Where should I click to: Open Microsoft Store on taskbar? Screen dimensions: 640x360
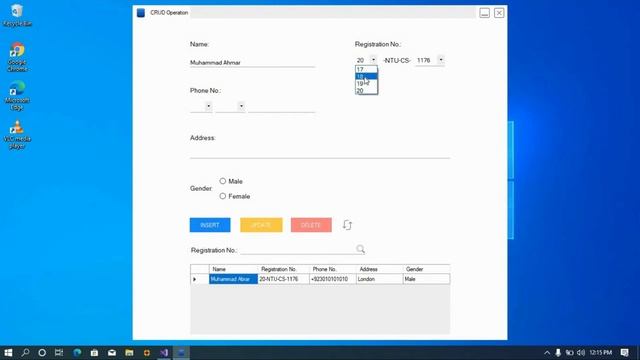(x=94, y=353)
